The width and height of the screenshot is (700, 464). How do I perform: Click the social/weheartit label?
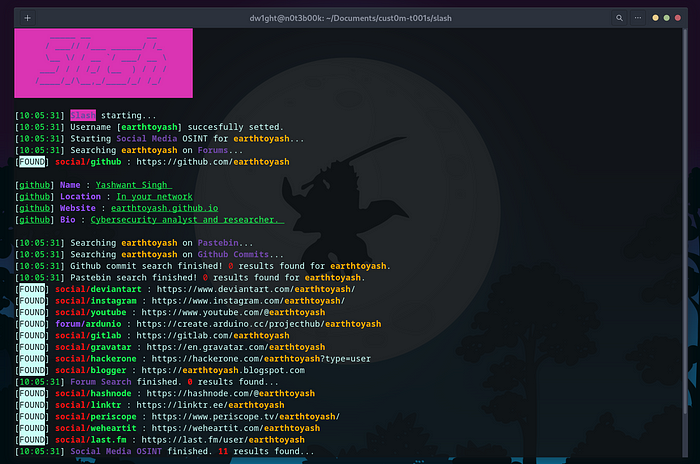click(96, 428)
